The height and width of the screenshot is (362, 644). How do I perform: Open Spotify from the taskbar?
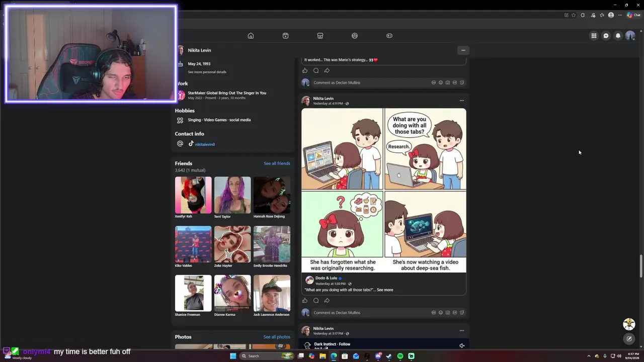tap(400, 356)
